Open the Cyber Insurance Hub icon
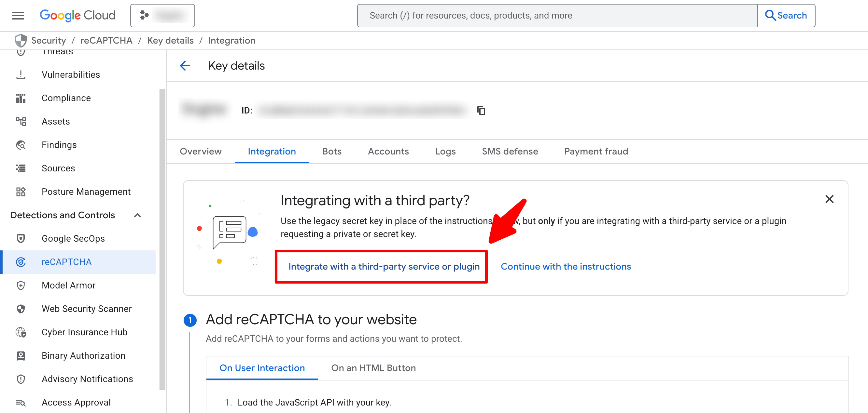868x413 pixels. 21,332
